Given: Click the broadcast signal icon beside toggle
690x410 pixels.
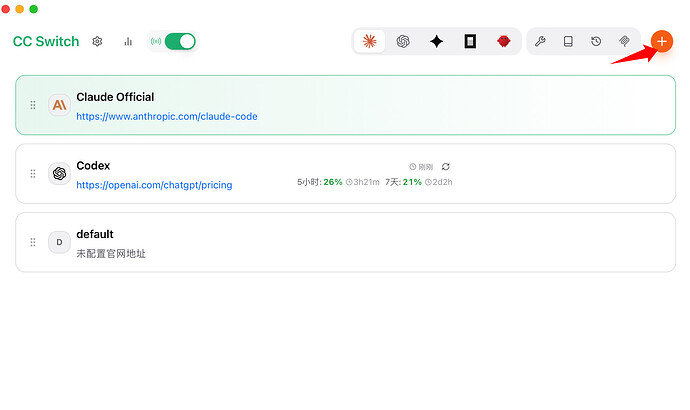Looking at the screenshot, I should pos(156,41).
